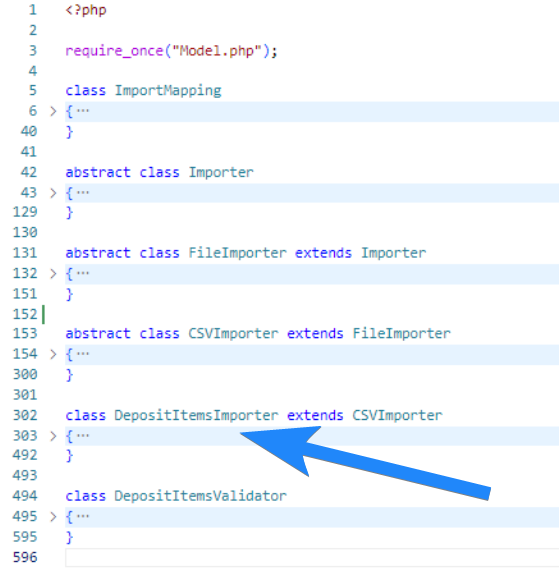Click the abstract keyword on line 42
The height and width of the screenshot is (587, 559).
point(98,172)
